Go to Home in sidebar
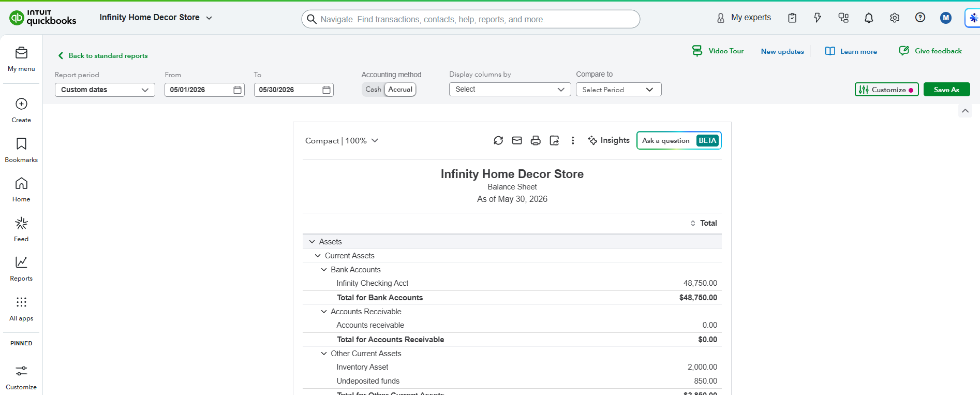 (21, 189)
